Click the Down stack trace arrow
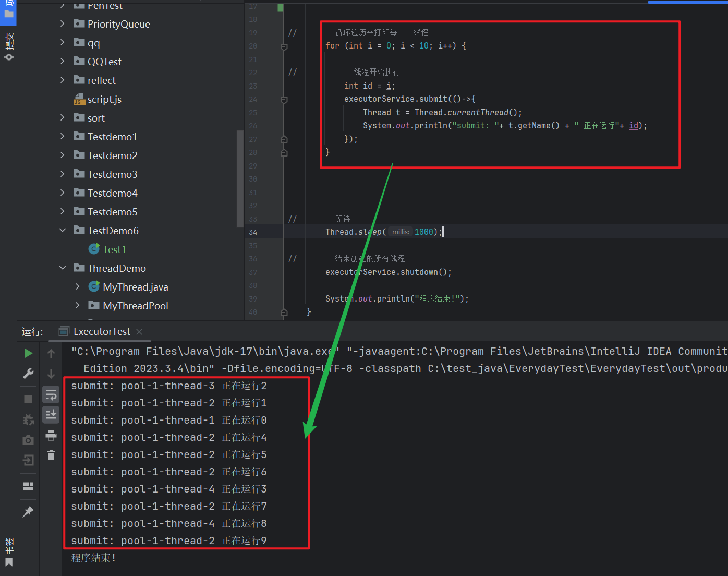This screenshot has width=728, height=576. coord(51,374)
